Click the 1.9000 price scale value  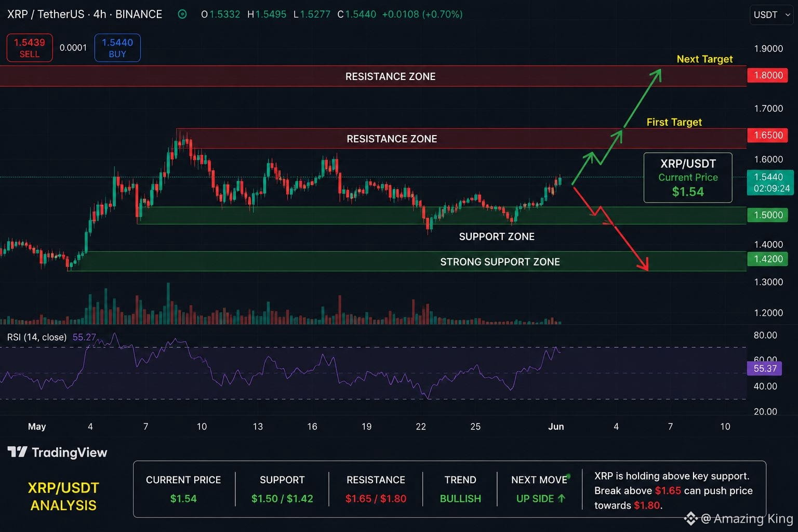[x=768, y=49]
